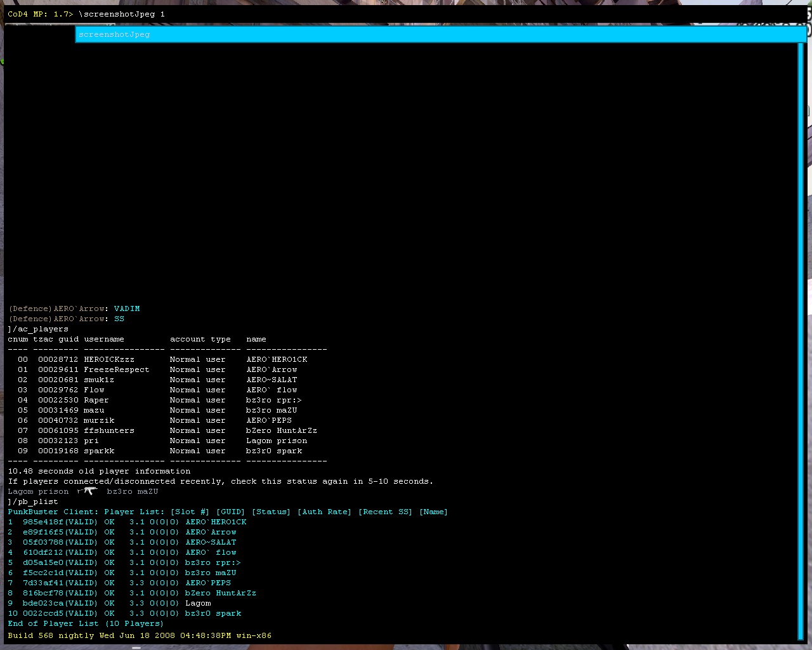Image resolution: width=812 pixels, height=650 pixels.
Task: Click username "FreezeRespect"
Action: point(117,369)
